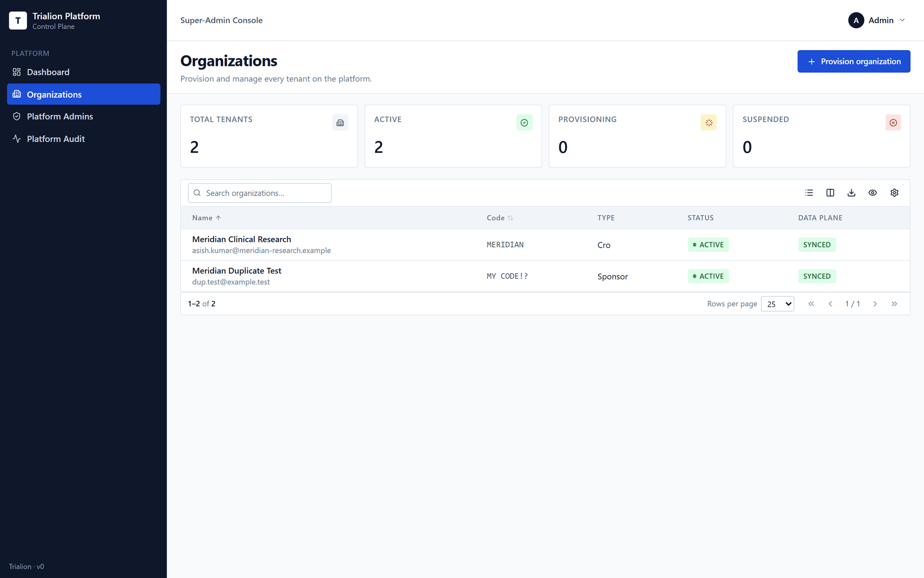Click the MY CODE!? code cell
The height and width of the screenshot is (578, 924).
(x=507, y=276)
